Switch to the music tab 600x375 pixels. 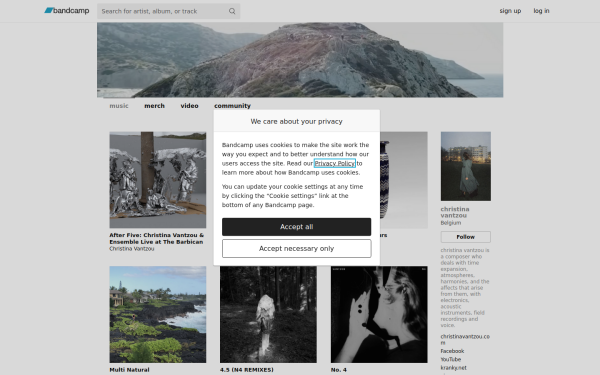(119, 106)
